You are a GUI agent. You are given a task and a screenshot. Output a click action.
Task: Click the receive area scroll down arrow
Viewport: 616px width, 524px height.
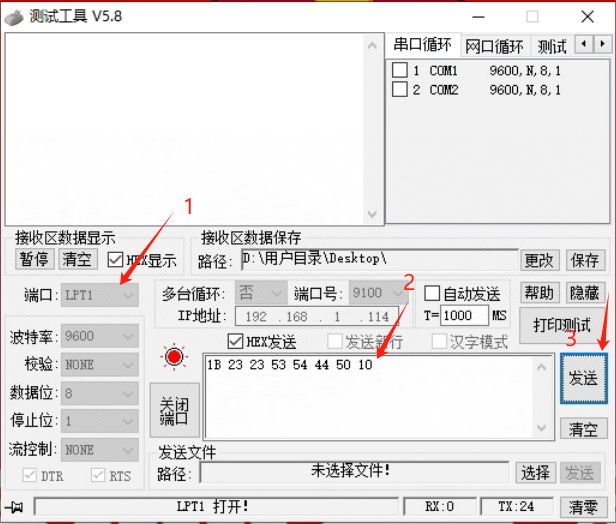pos(372,214)
